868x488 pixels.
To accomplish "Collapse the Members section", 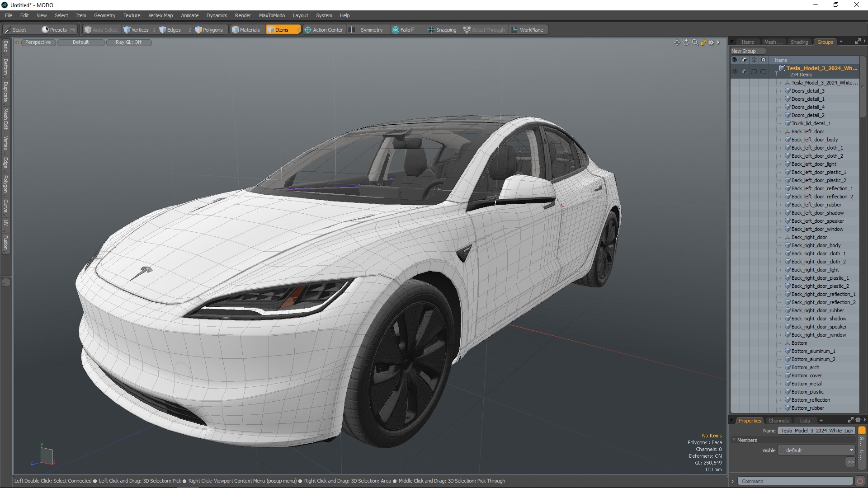I will [x=734, y=440].
